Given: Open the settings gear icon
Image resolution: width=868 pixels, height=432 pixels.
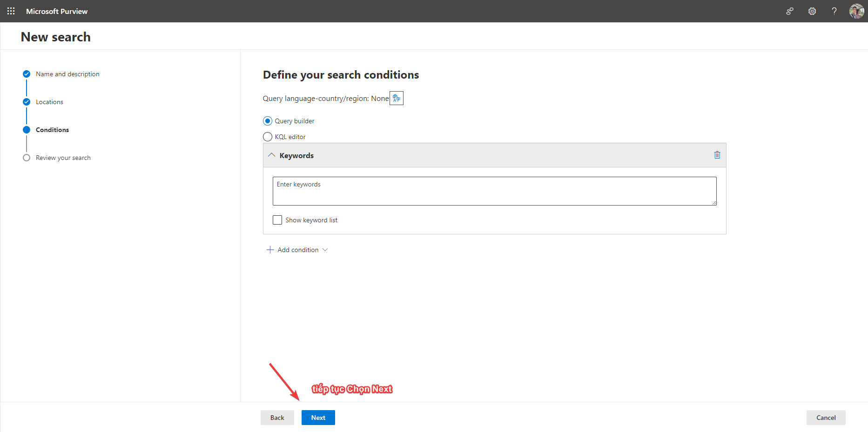Looking at the screenshot, I should [x=812, y=11].
